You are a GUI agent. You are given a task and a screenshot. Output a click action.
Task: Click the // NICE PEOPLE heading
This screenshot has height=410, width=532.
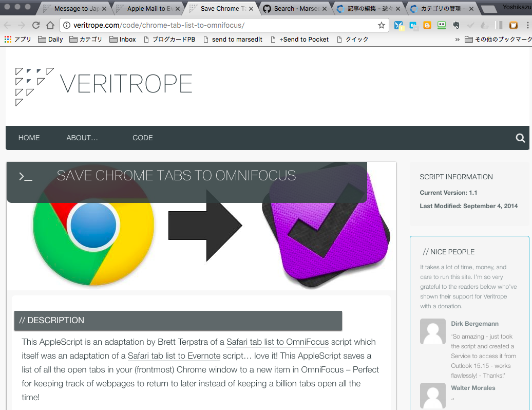click(448, 252)
